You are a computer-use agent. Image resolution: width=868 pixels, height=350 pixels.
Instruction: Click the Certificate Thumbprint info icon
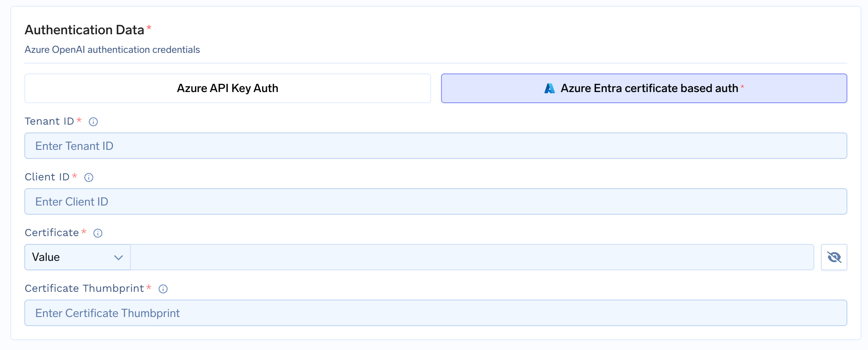click(x=163, y=289)
